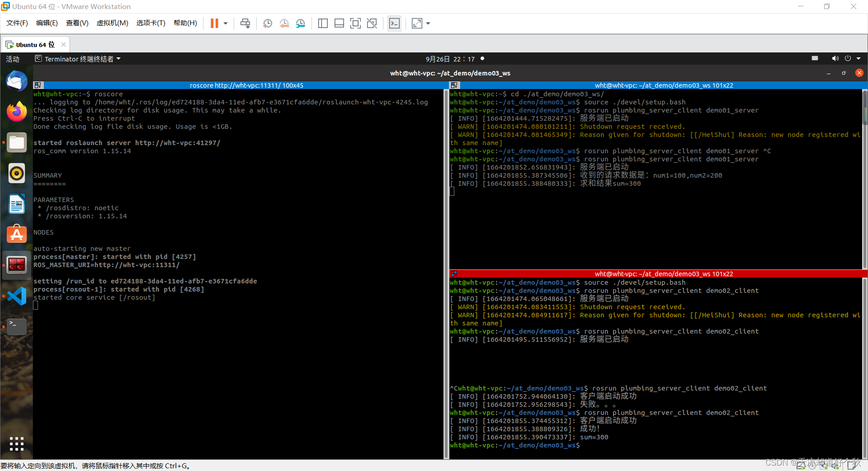Maximize the Terminator window
The image size is (868, 471).
844,73
